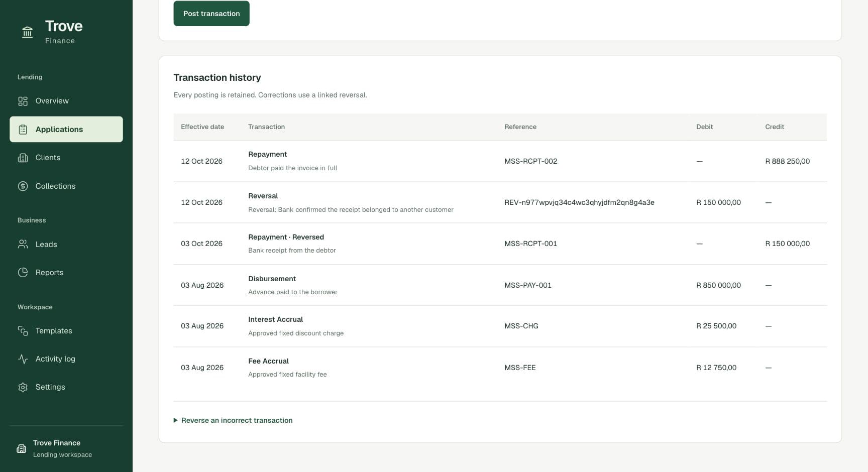Select the long REV-n977 reversal reference
This screenshot has height=472, width=868.
point(579,202)
